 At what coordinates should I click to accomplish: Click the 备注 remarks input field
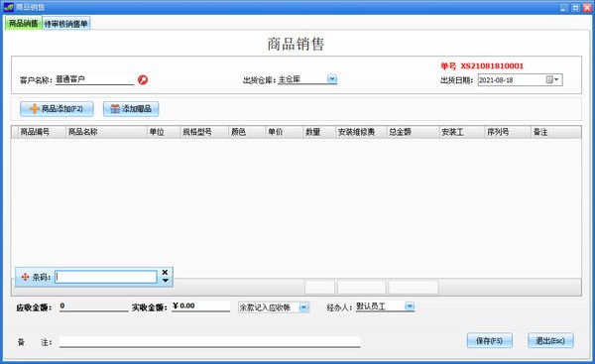click(210, 341)
